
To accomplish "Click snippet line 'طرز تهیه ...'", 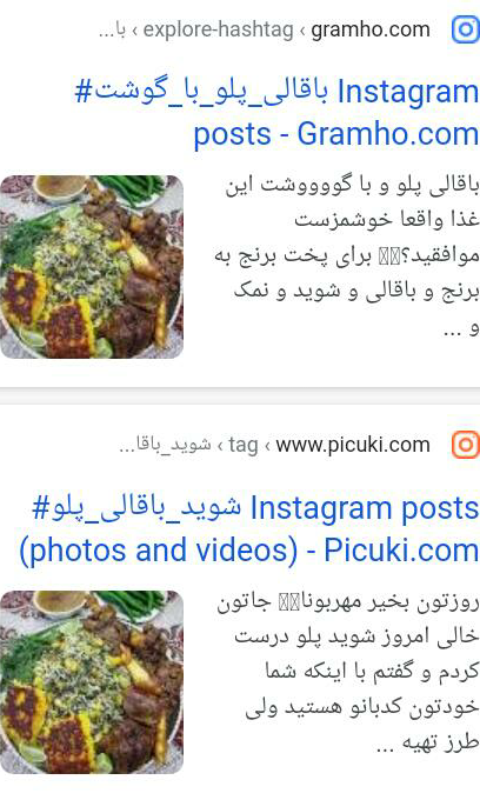I will (427, 742).
